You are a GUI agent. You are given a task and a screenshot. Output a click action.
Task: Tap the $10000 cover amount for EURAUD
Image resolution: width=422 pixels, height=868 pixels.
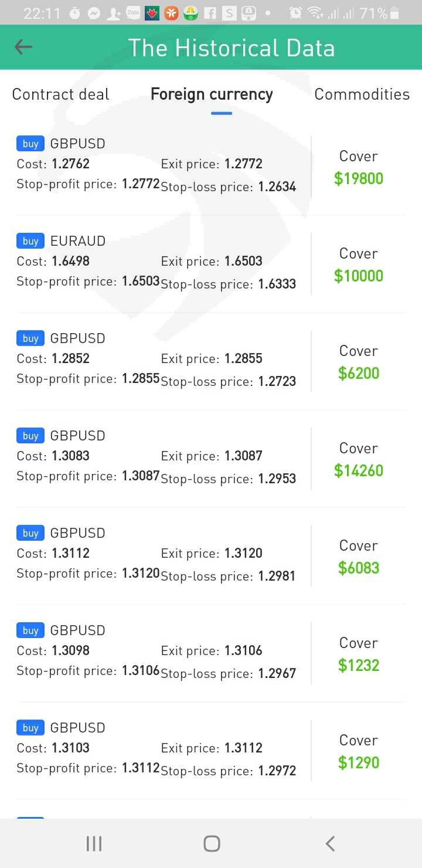pyautogui.click(x=358, y=276)
